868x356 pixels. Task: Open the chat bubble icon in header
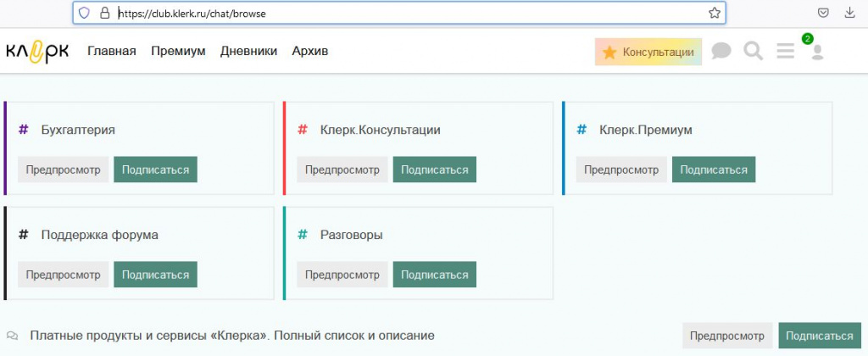point(721,52)
